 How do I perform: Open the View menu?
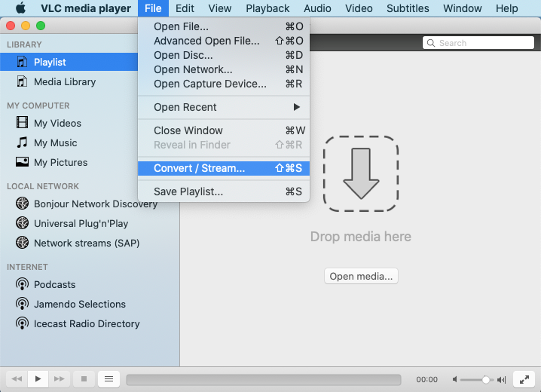(220, 8)
